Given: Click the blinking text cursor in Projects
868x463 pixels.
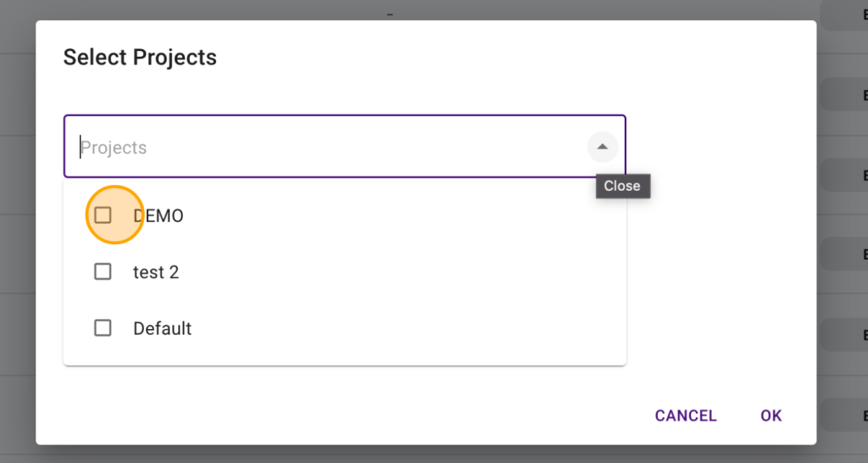Looking at the screenshot, I should [x=81, y=148].
